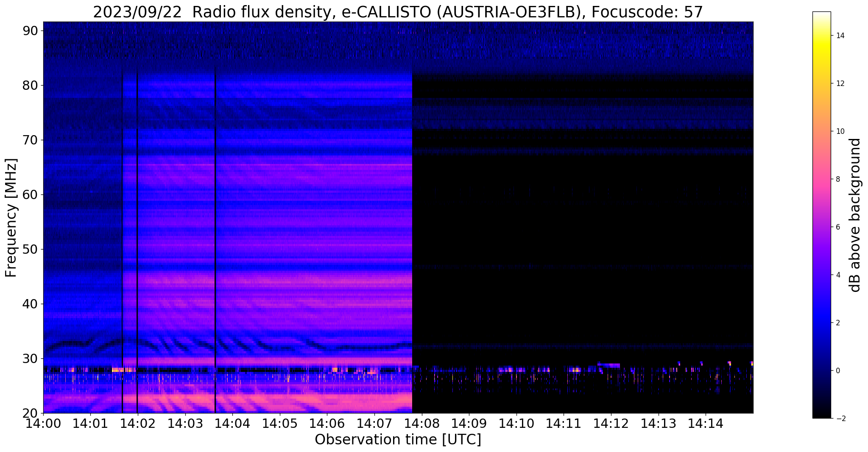
Task: Click the 40 MHz frequency tick label
Action: tap(30, 304)
